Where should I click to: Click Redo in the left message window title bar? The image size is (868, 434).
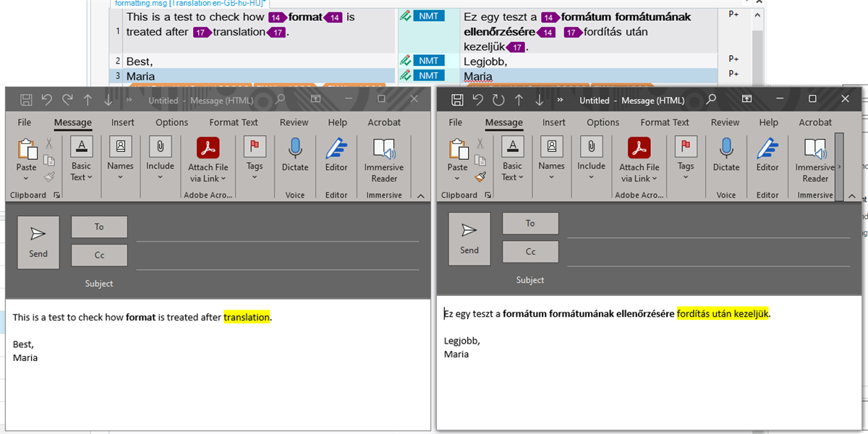click(x=67, y=101)
